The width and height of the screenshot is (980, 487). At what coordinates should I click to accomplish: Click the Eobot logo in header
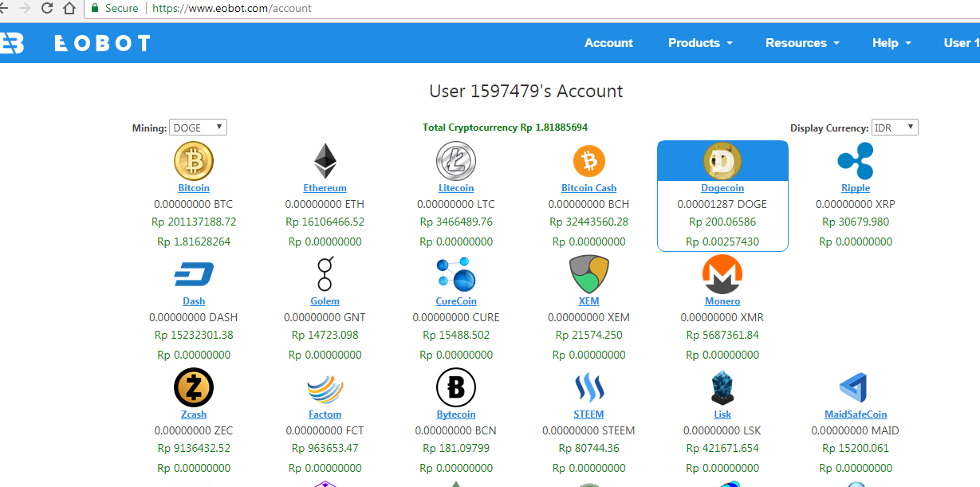[12, 43]
